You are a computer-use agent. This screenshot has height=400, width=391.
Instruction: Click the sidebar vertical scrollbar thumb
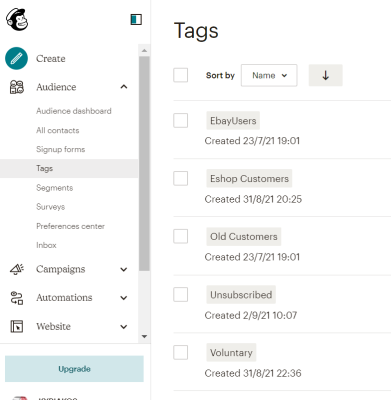tap(144, 163)
